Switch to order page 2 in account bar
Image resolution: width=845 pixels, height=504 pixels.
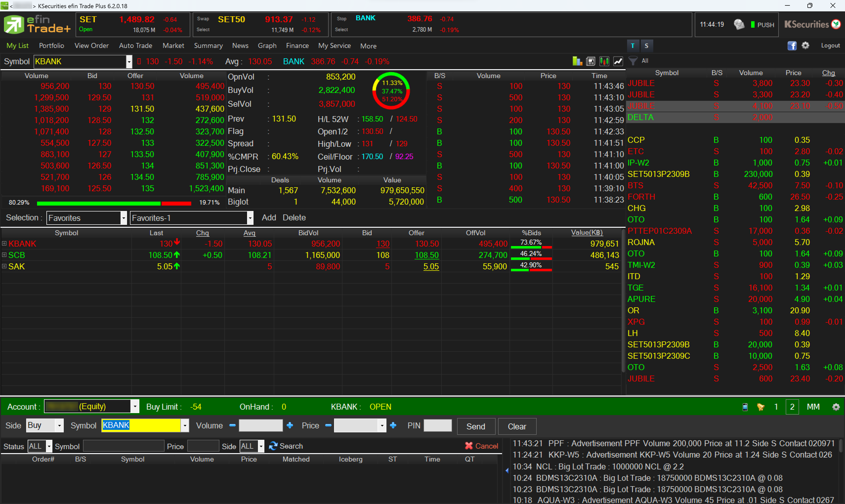[792, 406]
